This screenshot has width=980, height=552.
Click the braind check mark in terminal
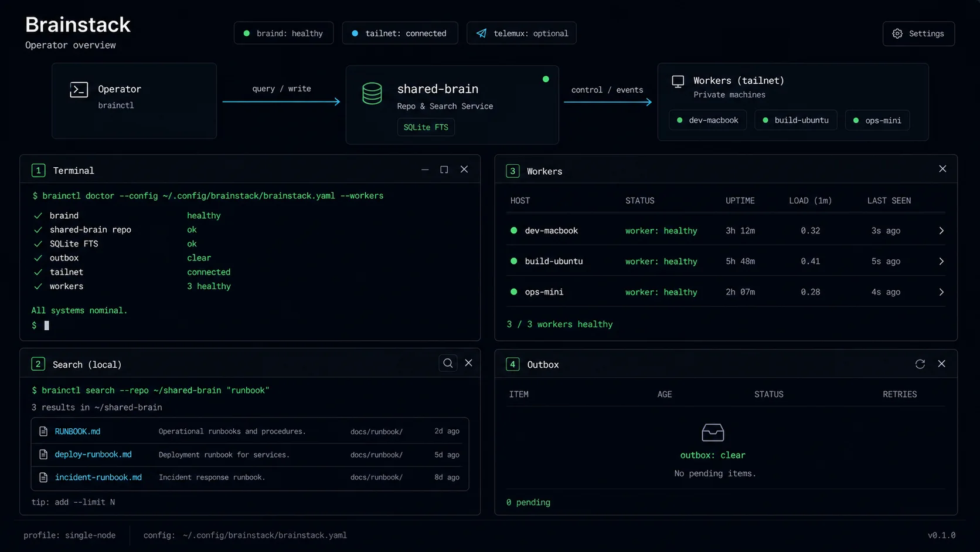[38, 216]
